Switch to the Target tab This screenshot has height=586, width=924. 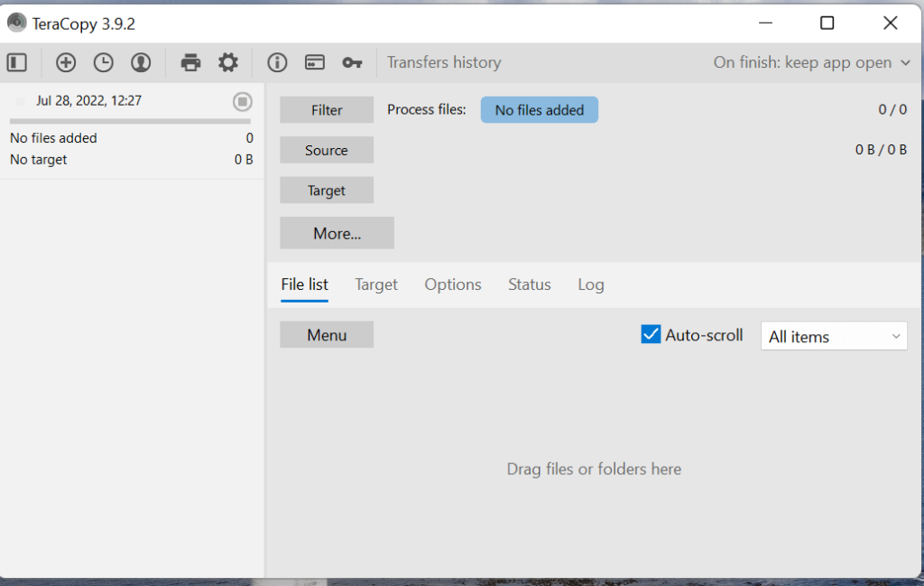tap(376, 284)
